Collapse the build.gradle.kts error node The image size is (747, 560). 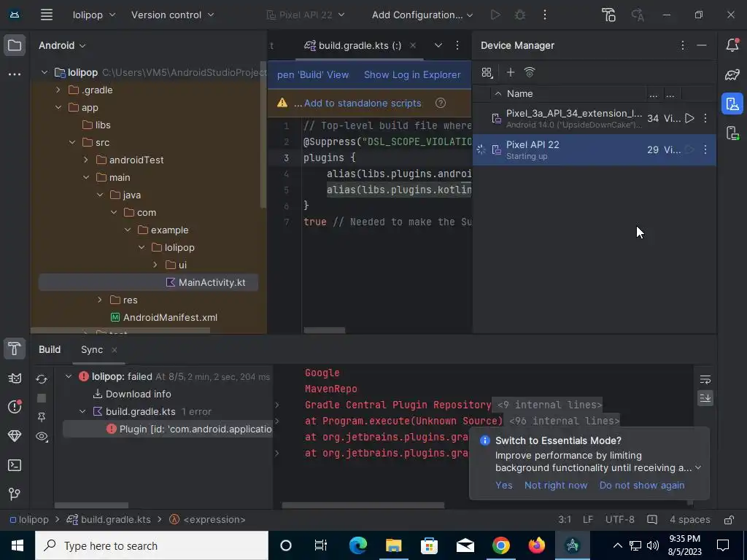pyautogui.click(x=82, y=411)
